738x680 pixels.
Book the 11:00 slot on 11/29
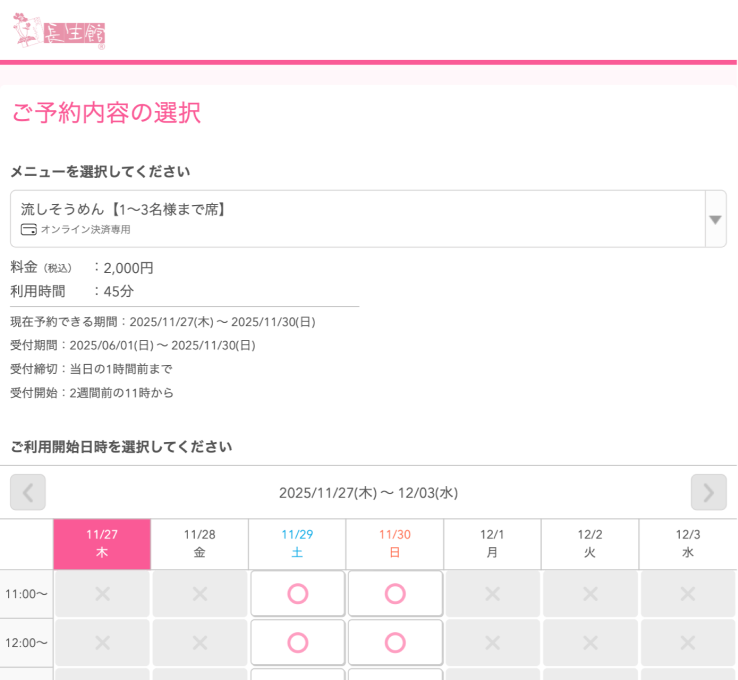coord(297,594)
